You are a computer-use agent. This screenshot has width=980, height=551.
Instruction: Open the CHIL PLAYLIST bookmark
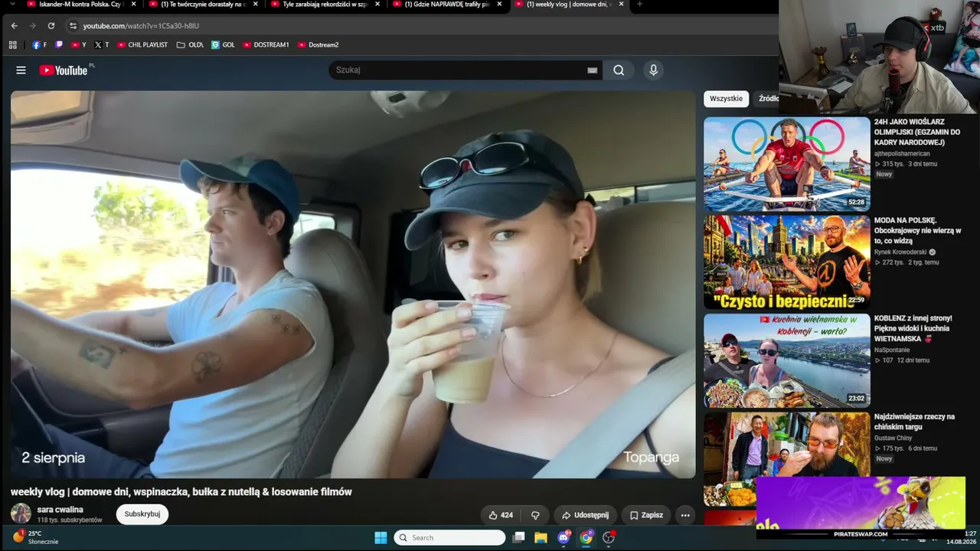tap(142, 45)
